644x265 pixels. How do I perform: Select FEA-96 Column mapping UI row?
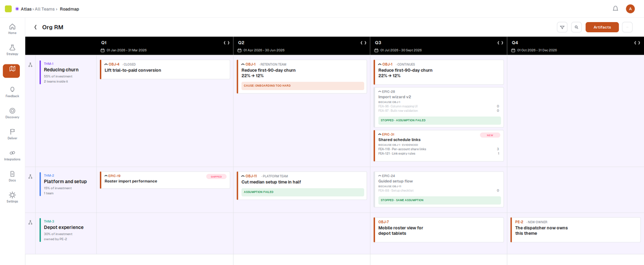click(438, 106)
